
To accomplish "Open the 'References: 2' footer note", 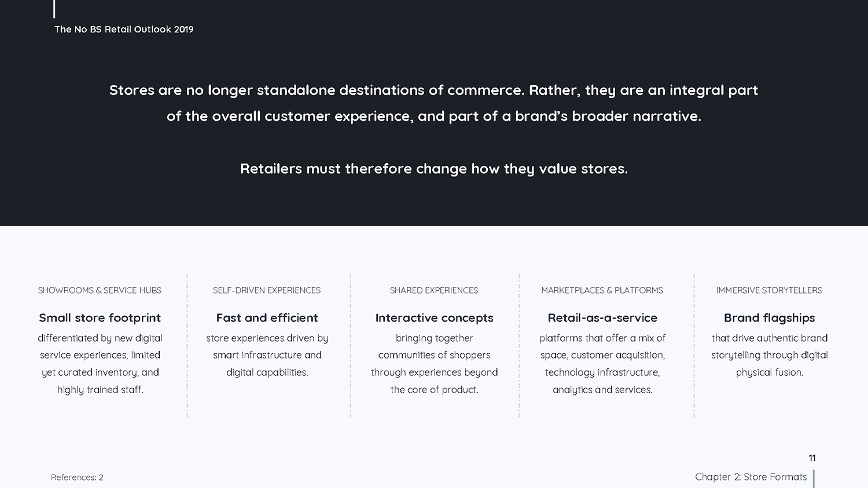I will click(77, 478).
